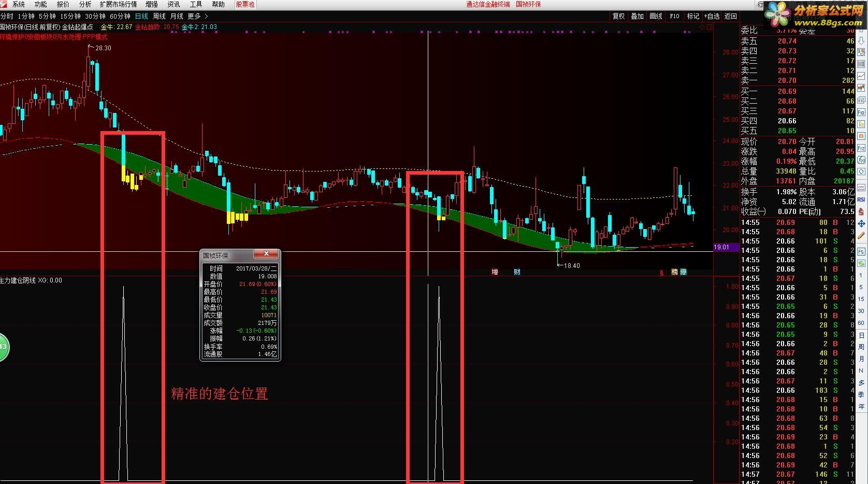Switch to 月线 chart tab
The height and width of the screenshot is (484, 868).
coord(177,17)
